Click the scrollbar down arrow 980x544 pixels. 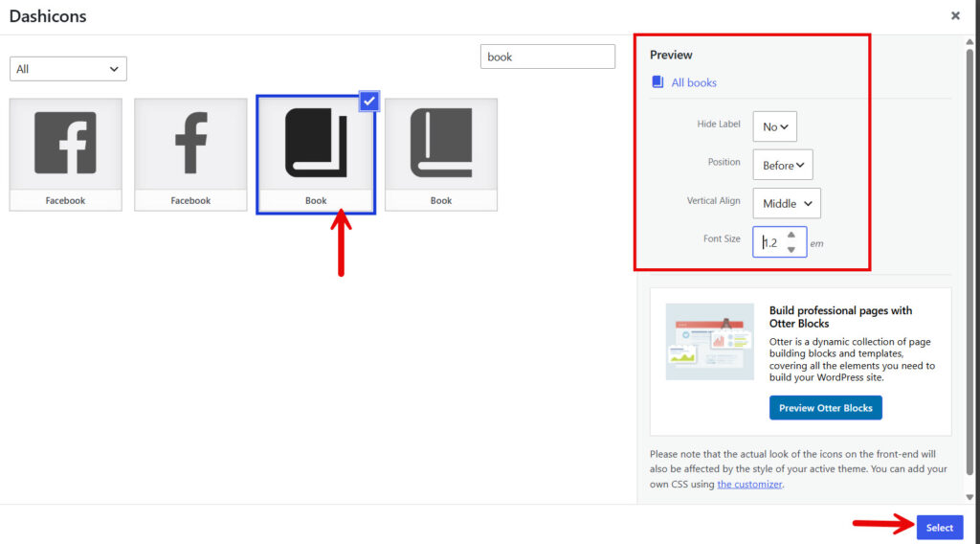pos(969,497)
